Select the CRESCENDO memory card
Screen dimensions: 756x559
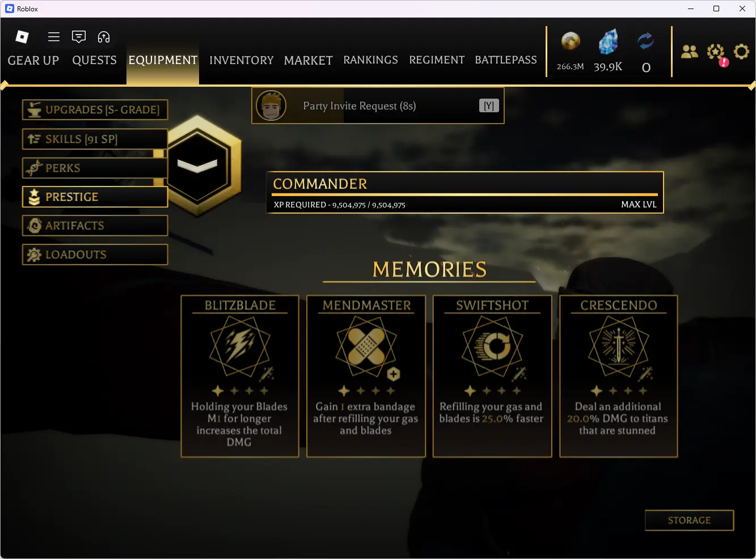pyautogui.click(x=618, y=376)
